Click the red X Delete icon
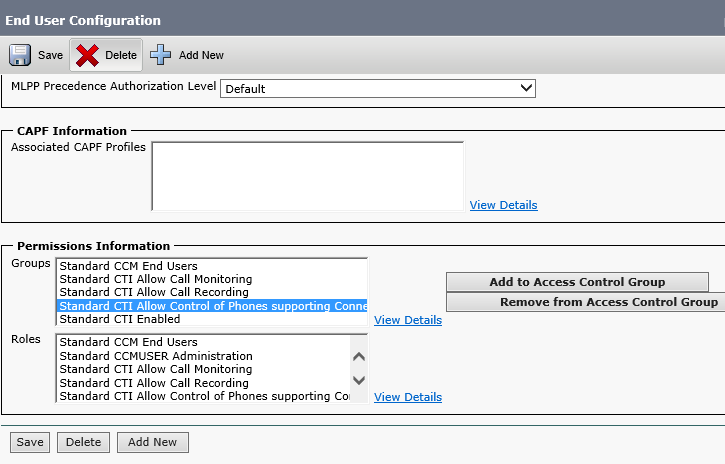 (87, 55)
